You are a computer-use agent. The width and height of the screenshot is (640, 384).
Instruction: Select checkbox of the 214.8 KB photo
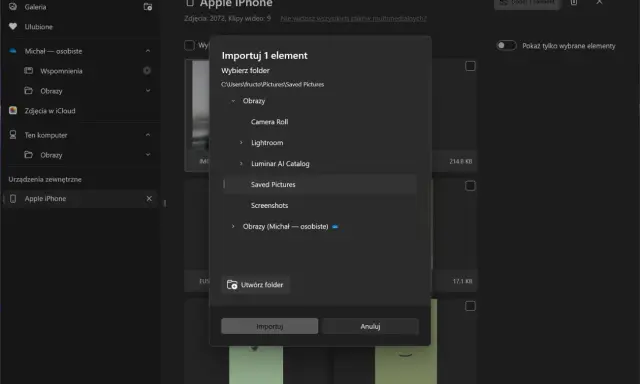pyautogui.click(x=470, y=66)
